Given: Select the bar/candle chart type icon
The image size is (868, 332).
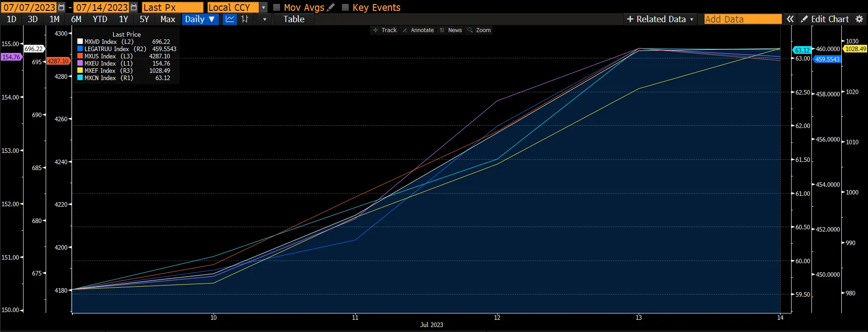Looking at the screenshot, I should click(x=245, y=19).
